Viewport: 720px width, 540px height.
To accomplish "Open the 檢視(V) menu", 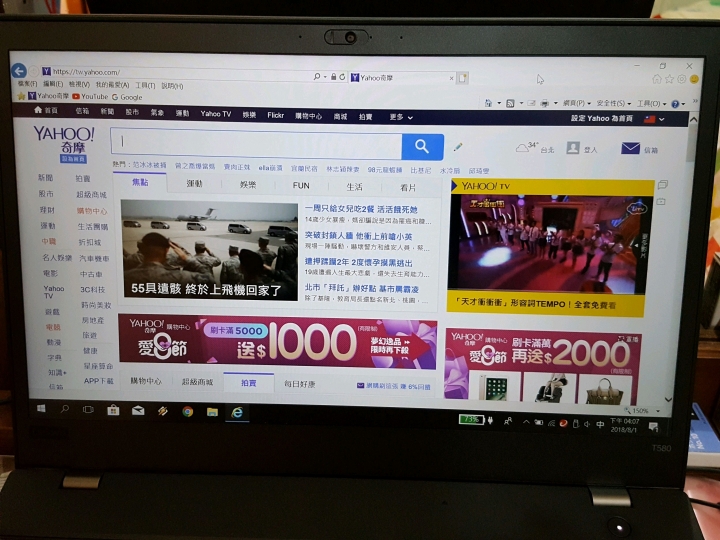I will pyautogui.click(x=79, y=84).
